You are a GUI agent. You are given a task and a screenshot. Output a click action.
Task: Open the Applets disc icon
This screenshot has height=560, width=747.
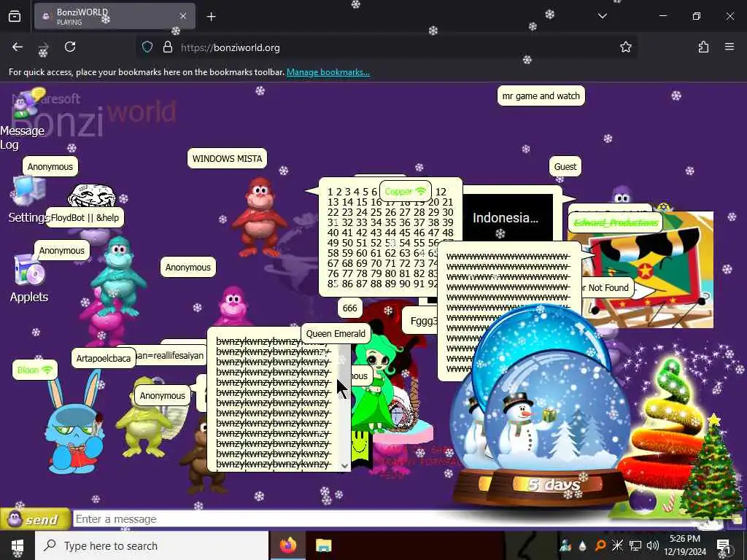(x=28, y=271)
